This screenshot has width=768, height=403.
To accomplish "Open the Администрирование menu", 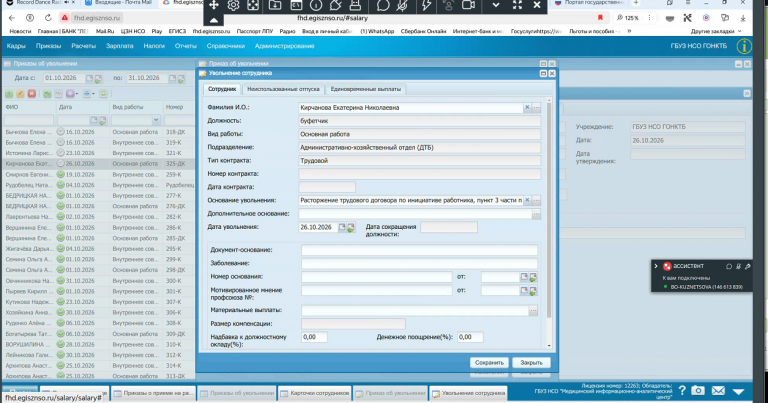I will click(285, 46).
